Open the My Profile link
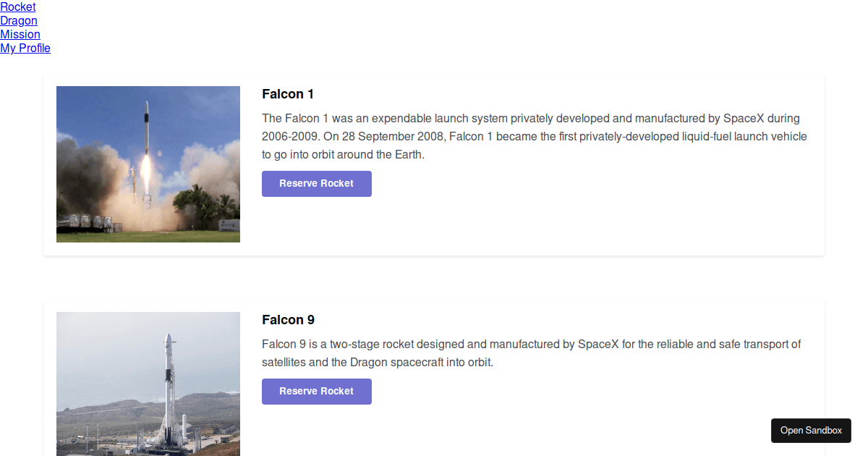Image resolution: width=868 pixels, height=456 pixels. tap(25, 48)
